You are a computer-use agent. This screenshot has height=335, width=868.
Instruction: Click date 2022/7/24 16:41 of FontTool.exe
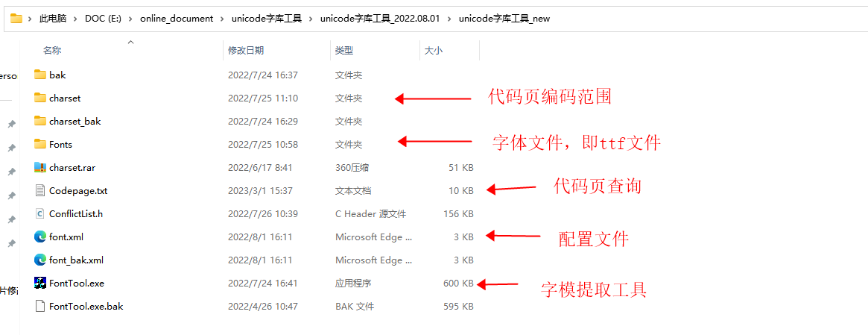pyautogui.click(x=263, y=283)
